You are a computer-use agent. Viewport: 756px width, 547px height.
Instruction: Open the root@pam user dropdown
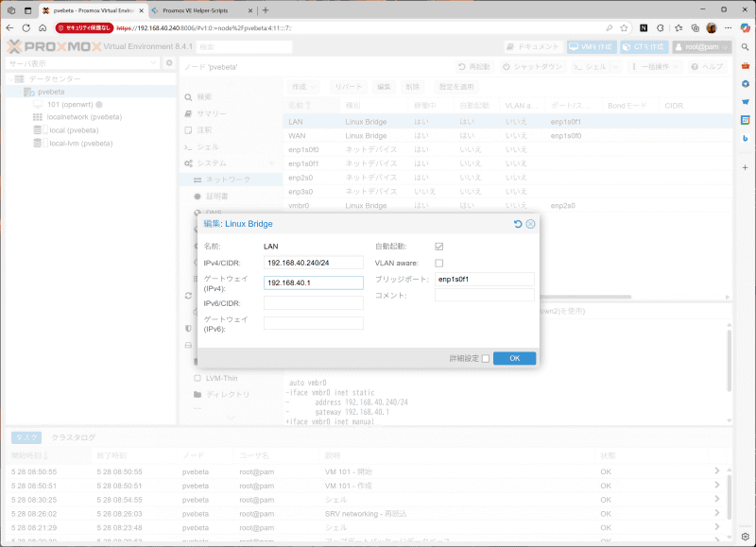tap(702, 46)
